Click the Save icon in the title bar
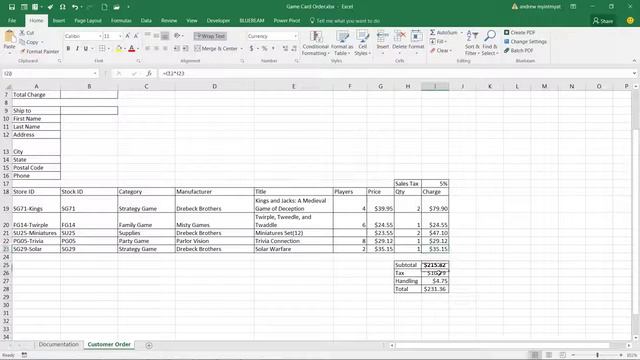Screen dimensions: 640x360 tap(12, 7)
